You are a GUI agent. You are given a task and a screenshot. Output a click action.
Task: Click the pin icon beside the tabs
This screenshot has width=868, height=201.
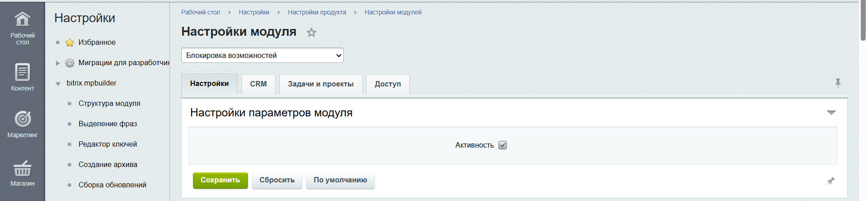coord(838,83)
